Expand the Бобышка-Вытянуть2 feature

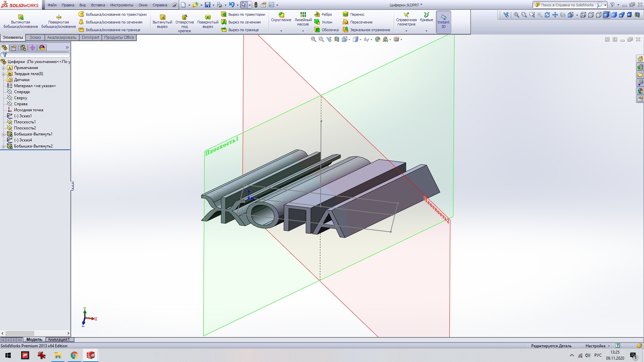pyautogui.click(x=3, y=146)
